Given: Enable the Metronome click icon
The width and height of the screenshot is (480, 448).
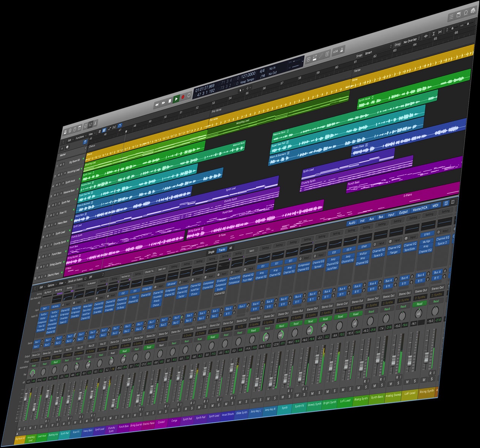Looking at the screenshot, I should click(x=342, y=49).
